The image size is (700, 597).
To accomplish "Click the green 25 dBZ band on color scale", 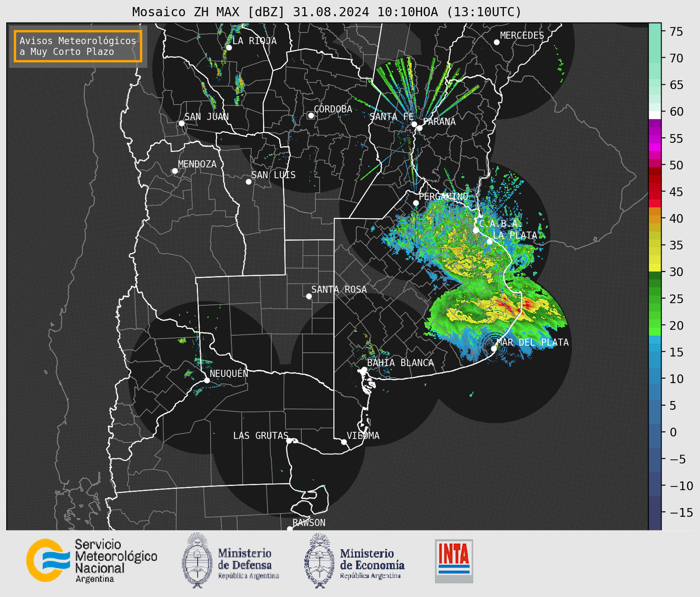I will pos(655,298).
